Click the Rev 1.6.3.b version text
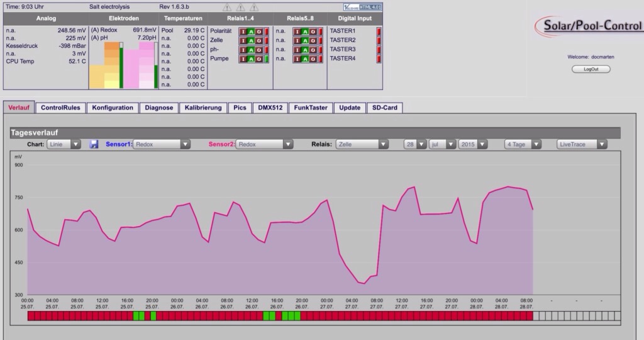Screen dimensions: 644x340 [x=174, y=7]
